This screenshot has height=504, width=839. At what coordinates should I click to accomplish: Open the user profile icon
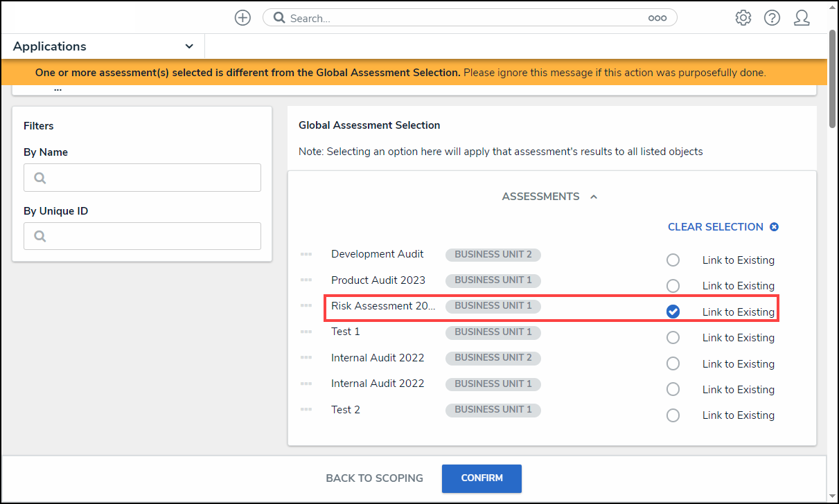tap(802, 18)
